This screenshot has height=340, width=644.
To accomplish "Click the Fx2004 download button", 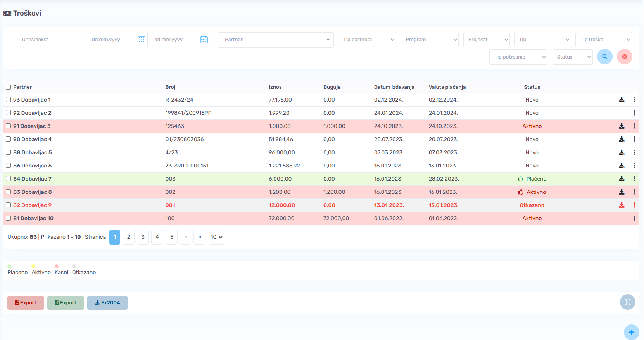I will (x=107, y=302).
